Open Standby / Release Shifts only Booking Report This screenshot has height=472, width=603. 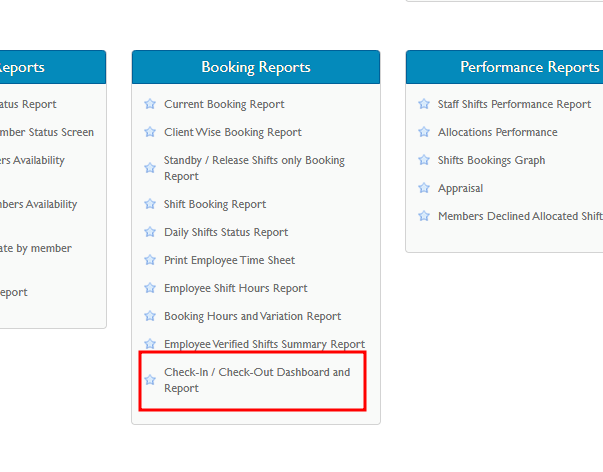coord(254,168)
